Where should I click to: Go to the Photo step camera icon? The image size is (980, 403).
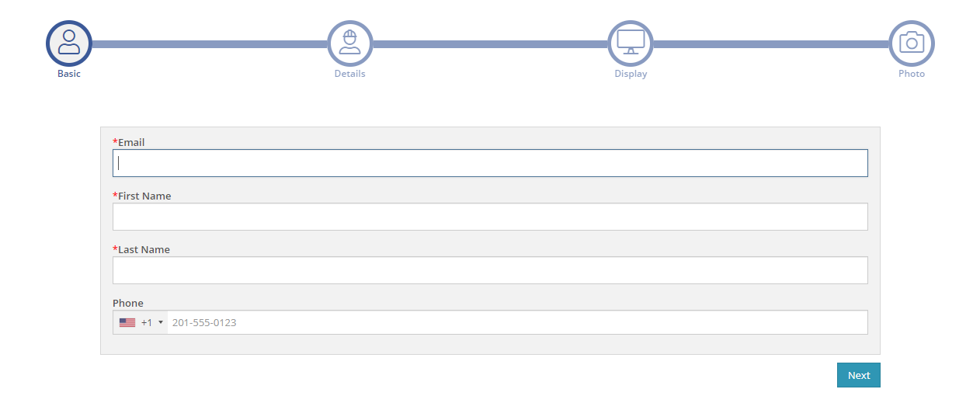(x=912, y=43)
